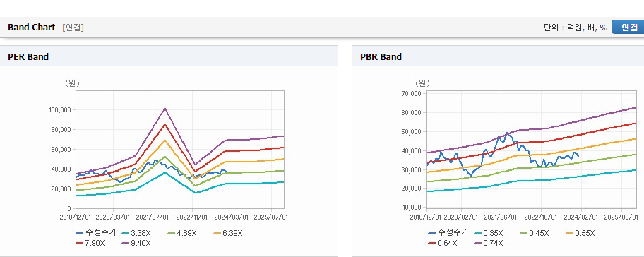The image size is (644, 257).
Task: Click PBR chart y-axis label 10,000
Action: pos(412,208)
